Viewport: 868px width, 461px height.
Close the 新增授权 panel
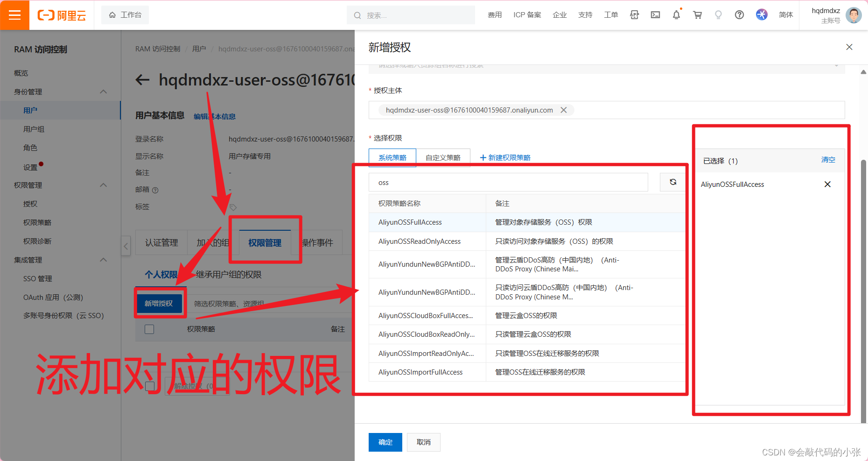849,47
